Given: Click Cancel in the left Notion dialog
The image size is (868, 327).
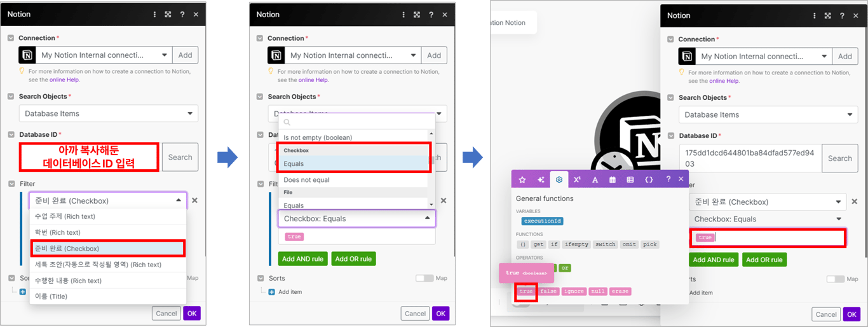Looking at the screenshot, I should tap(166, 313).
